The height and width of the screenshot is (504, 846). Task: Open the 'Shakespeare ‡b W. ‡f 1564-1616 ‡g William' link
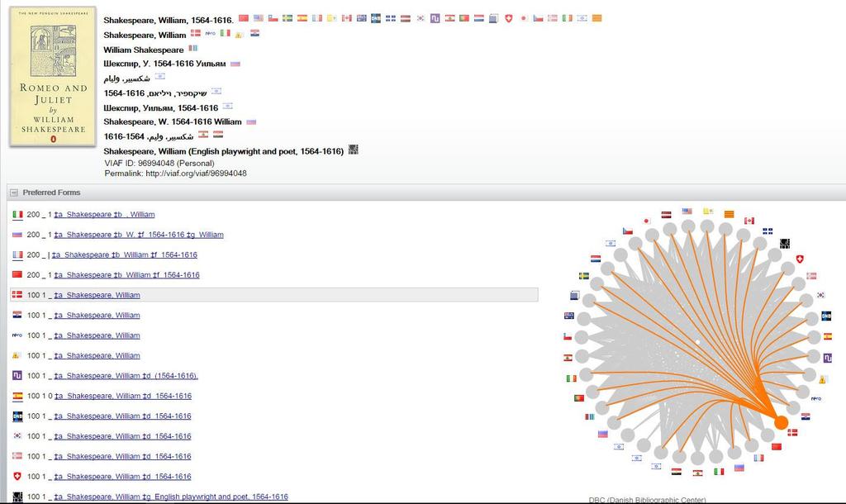click(x=139, y=235)
